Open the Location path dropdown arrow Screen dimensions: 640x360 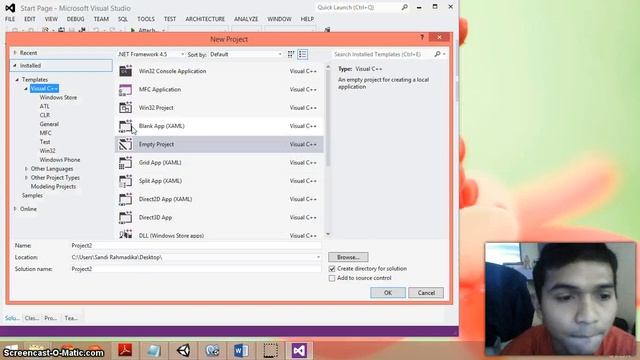318,257
